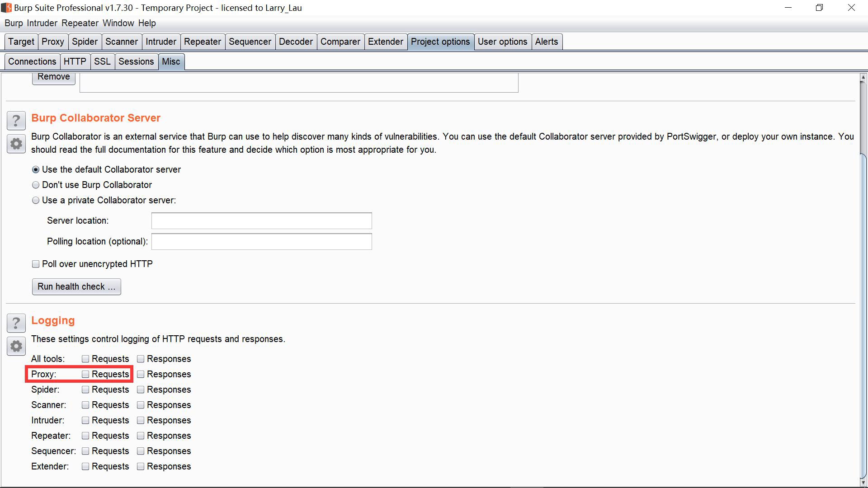Image resolution: width=868 pixels, height=488 pixels.
Task: Enable All tools Responses logging
Action: point(141,359)
